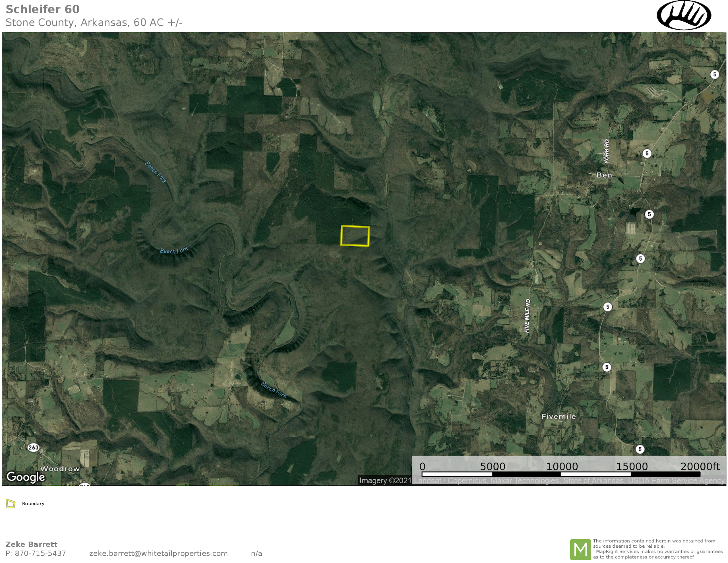Screen dimensions: 728x563
Task: Click the Woodrow town label
Action: click(x=60, y=469)
